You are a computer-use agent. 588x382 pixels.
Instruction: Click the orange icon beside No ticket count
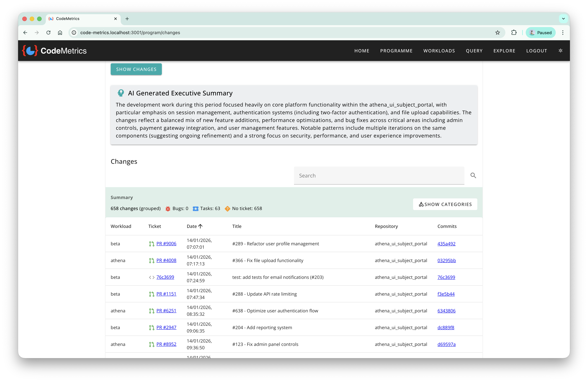(227, 209)
